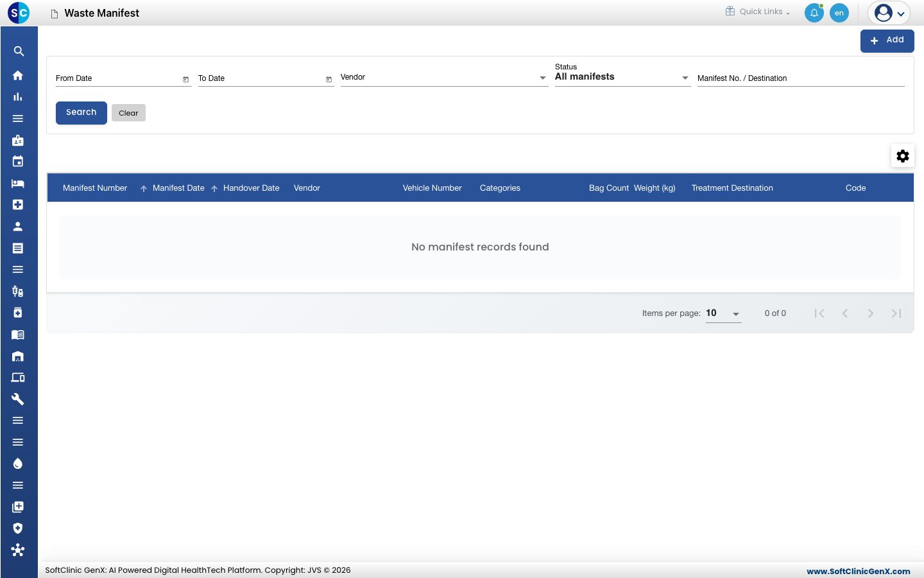
Task: Open the open-book sidebar icon
Action: pyautogui.click(x=18, y=335)
